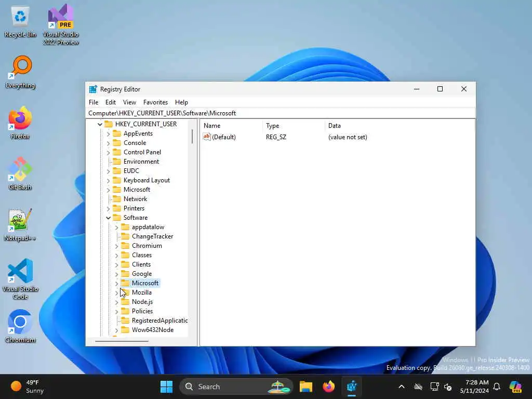Click the Data column header
The height and width of the screenshot is (399, 532).
400,126
